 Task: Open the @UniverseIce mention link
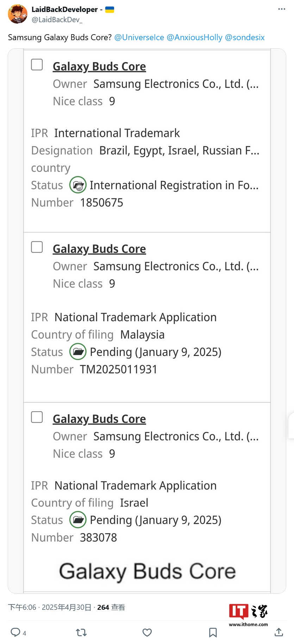pos(139,37)
